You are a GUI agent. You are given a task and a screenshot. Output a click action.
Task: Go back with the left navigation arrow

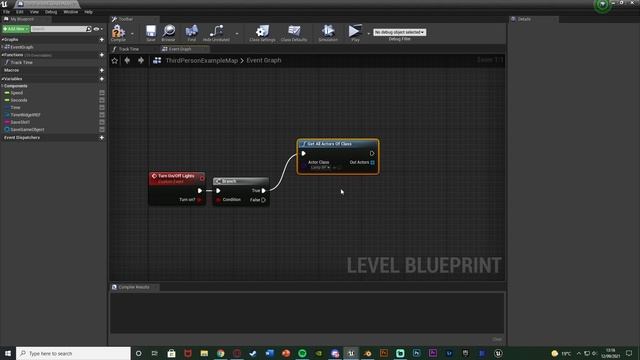click(x=127, y=60)
